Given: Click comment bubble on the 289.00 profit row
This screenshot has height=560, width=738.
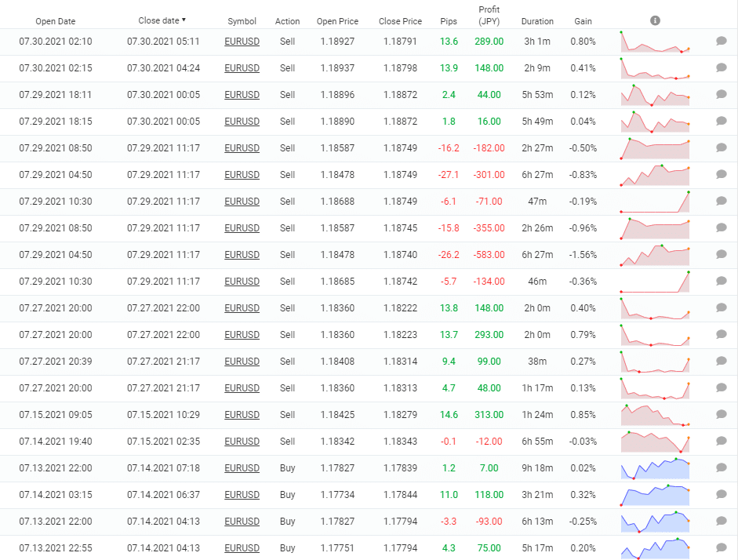Looking at the screenshot, I should click(721, 42).
